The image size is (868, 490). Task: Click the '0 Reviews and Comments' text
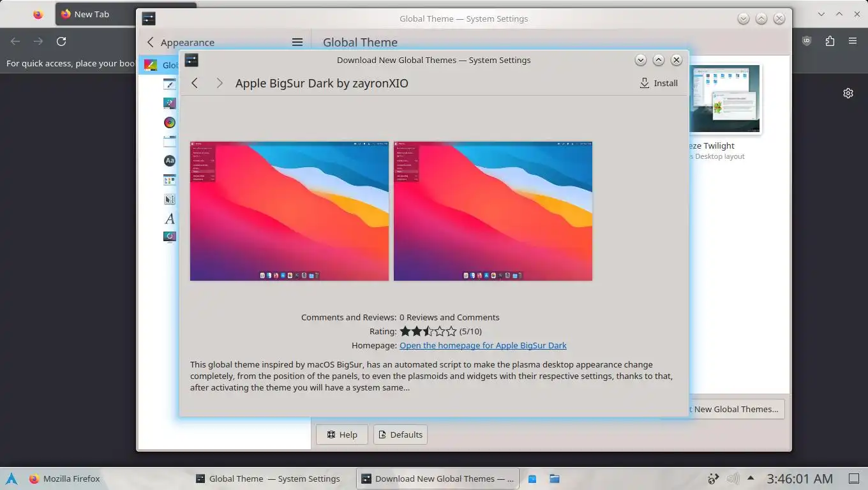(x=449, y=317)
